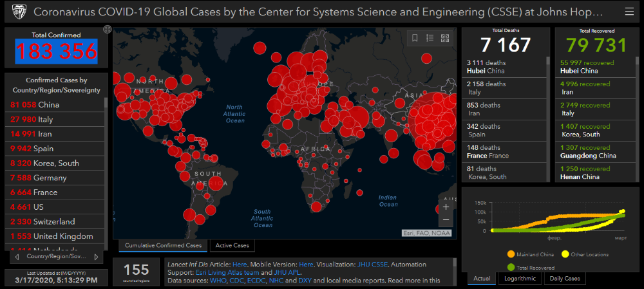Click 148 deaths France entry
This screenshot has width=644, height=289.
tap(504, 151)
